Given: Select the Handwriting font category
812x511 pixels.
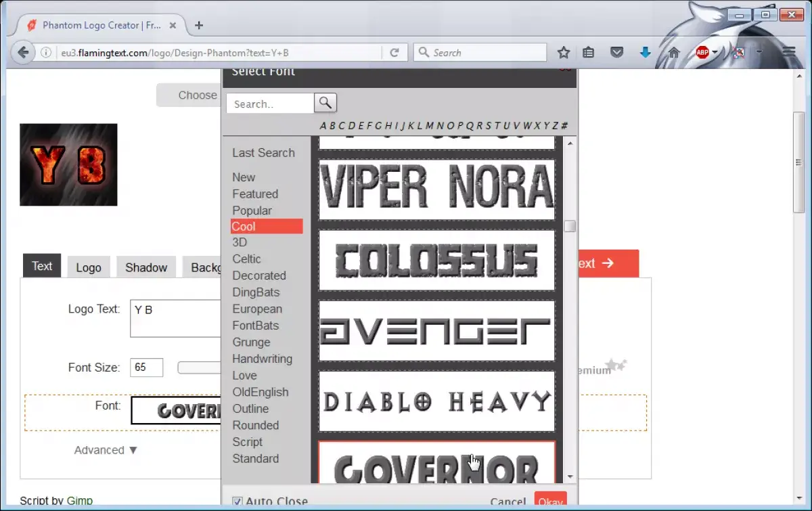Looking at the screenshot, I should tap(263, 359).
